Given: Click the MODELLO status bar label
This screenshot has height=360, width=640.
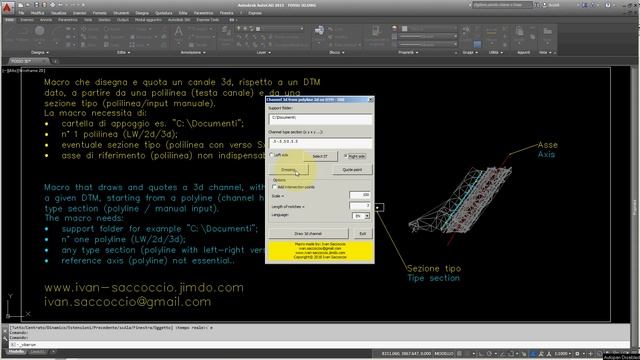Looking at the screenshot, I should pos(444,353).
